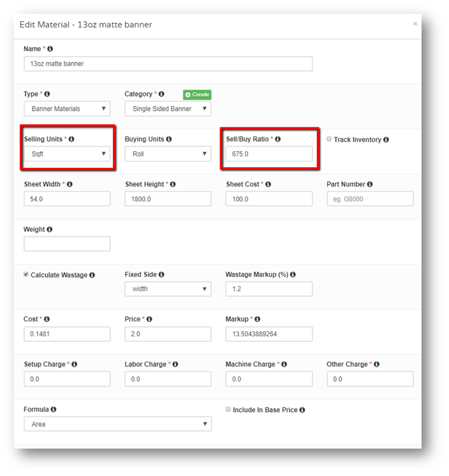Viewport: 449px width, 476px height.
Task: Expand the Buying Units dropdown set to Roll
Action: click(x=168, y=154)
